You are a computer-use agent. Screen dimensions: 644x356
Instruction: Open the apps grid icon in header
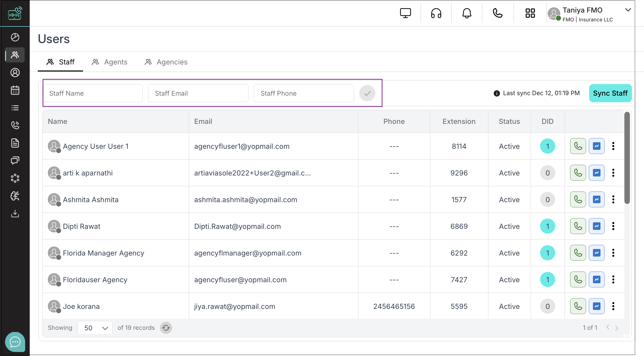coord(530,13)
